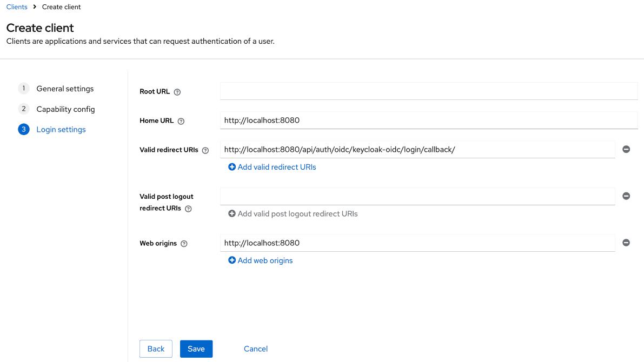The width and height of the screenshot is (644, 362).
Task: Click the Save button
Action: [x=196, y=349]
